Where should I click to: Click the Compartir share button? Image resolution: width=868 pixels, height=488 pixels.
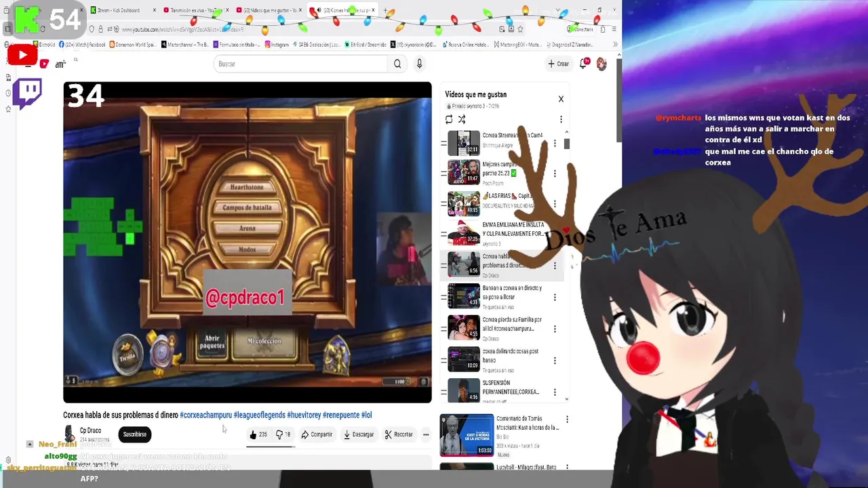point(317,434)
